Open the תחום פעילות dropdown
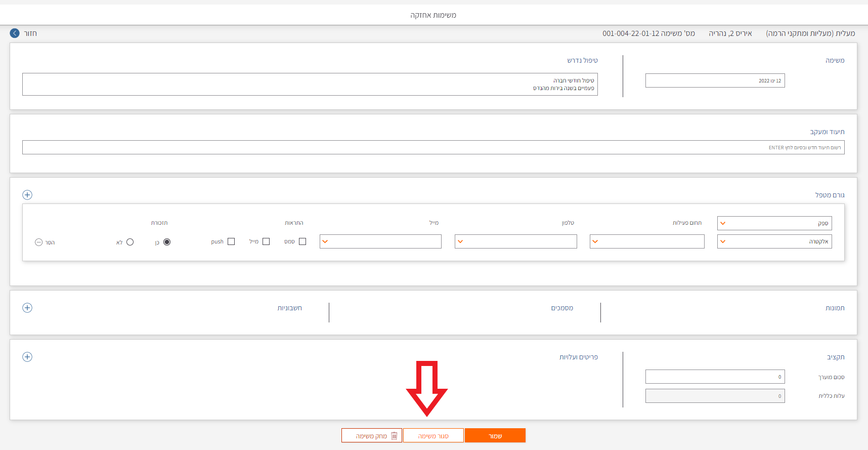Viewport: 868px width, 450px height. click(x=646, y=241)
